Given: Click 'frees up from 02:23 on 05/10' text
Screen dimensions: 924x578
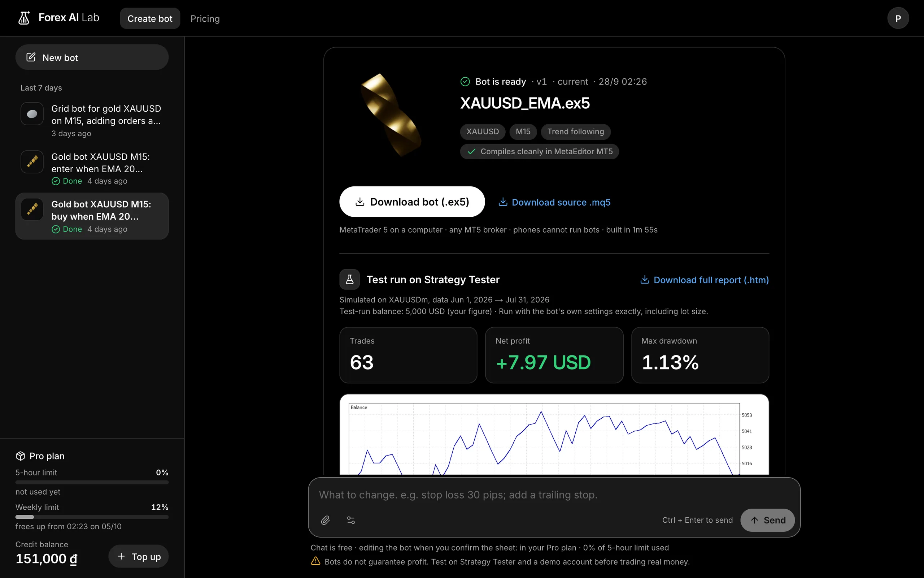Looking at the screenshot, I should (68, 526).
